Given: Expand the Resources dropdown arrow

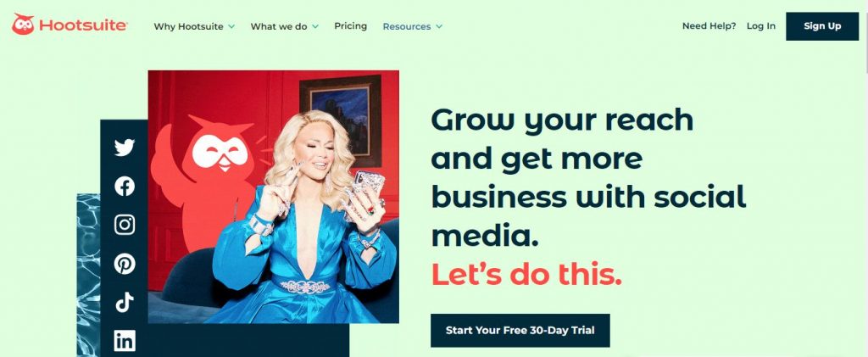Looking at the screenshot, I should 439,26.
